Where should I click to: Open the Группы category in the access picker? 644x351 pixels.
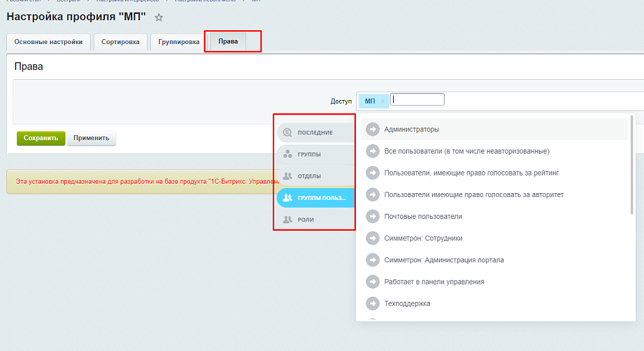[x=314, y=154]
